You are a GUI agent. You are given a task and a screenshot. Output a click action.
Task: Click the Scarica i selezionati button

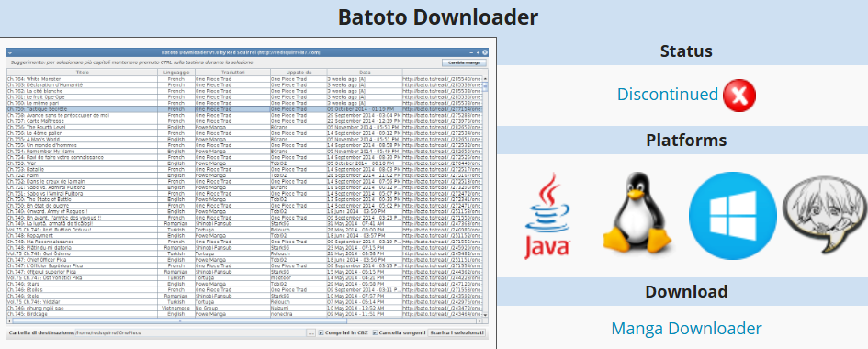[x=457, y=333]
